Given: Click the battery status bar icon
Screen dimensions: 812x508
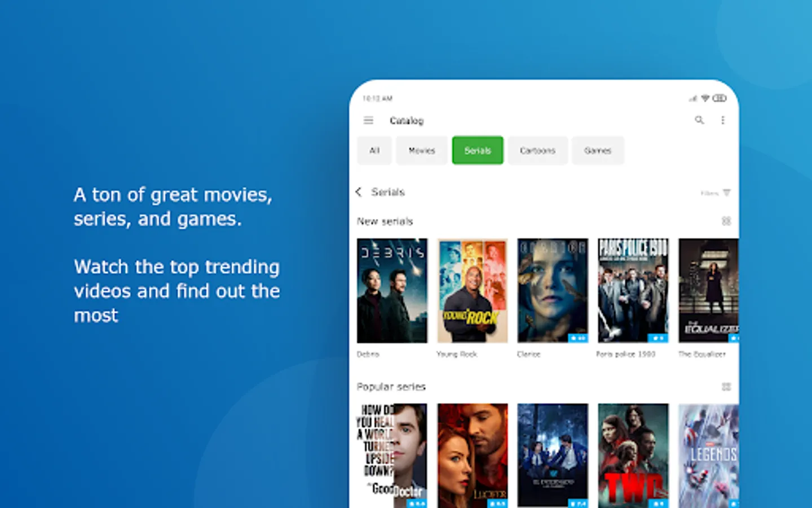Looking at the screenshot, I should (720, 98).
